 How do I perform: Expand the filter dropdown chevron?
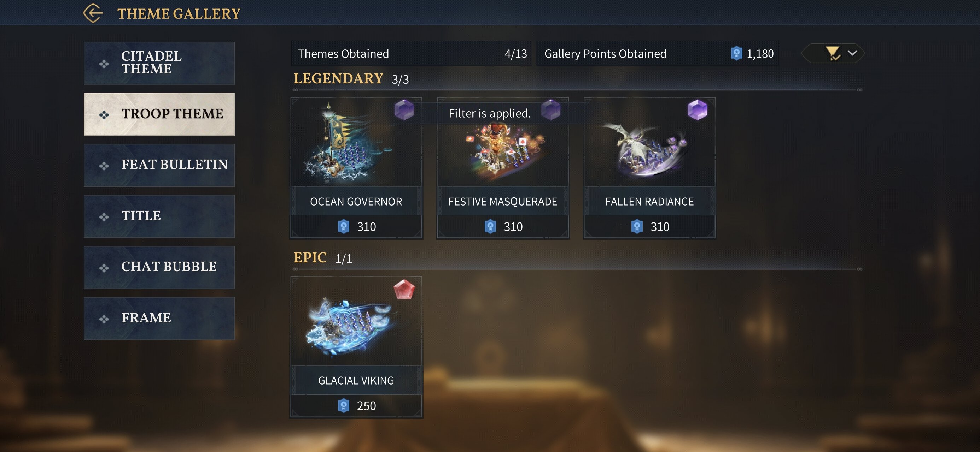point(852,53)
